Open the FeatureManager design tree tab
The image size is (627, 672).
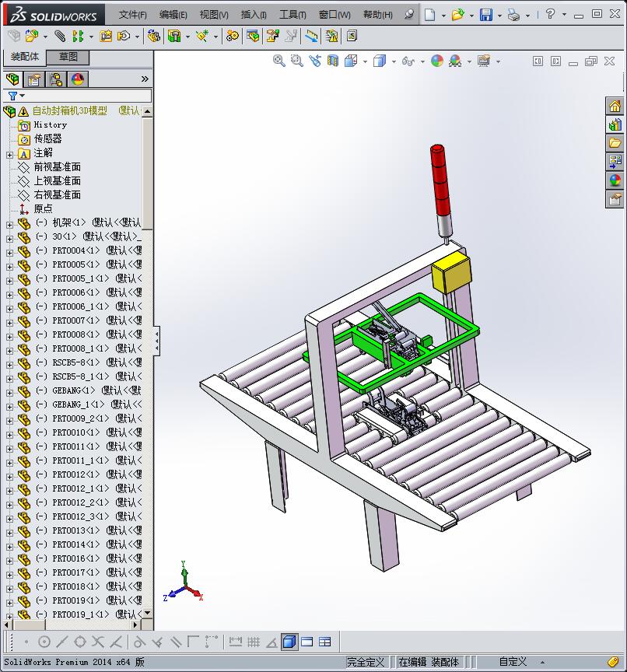coord(13,79)
